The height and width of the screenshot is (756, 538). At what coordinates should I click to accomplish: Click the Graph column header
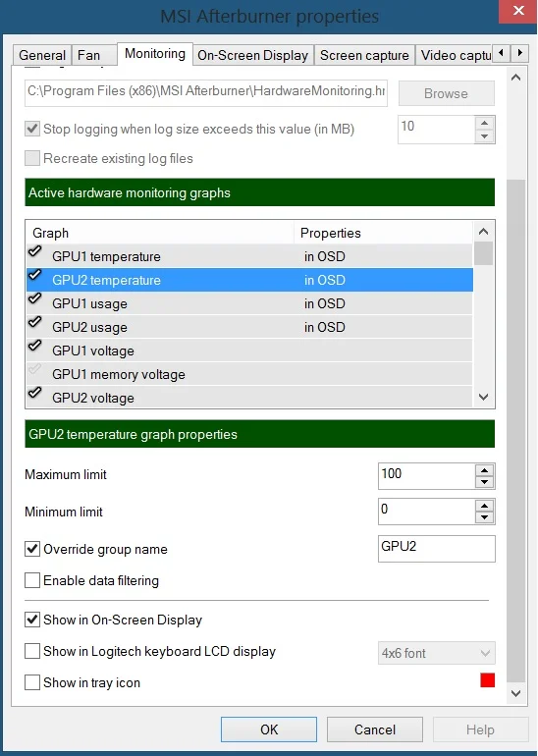[x=160, y=233]
